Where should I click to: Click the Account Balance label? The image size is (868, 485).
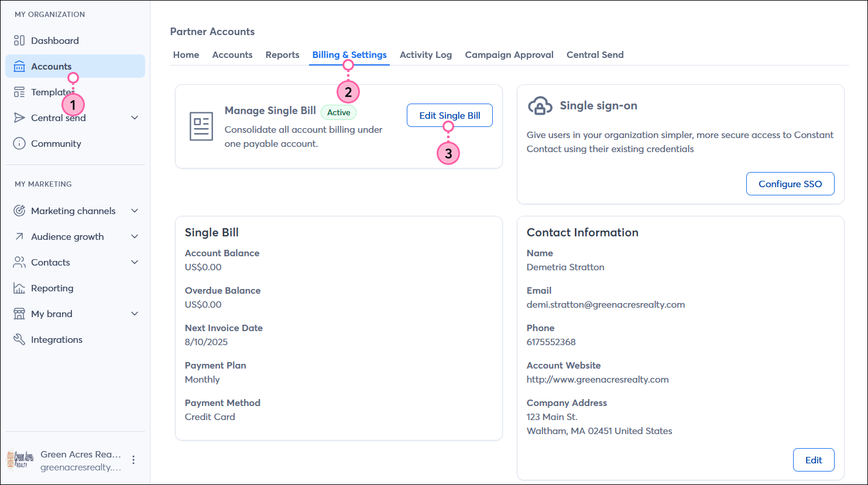tap(222, 253)
